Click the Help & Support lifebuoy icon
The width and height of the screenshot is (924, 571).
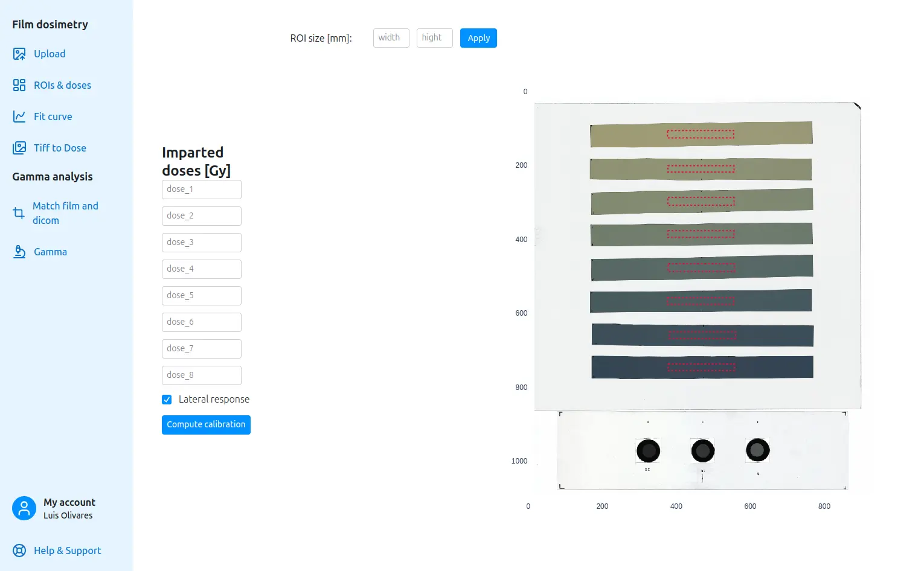19,550
